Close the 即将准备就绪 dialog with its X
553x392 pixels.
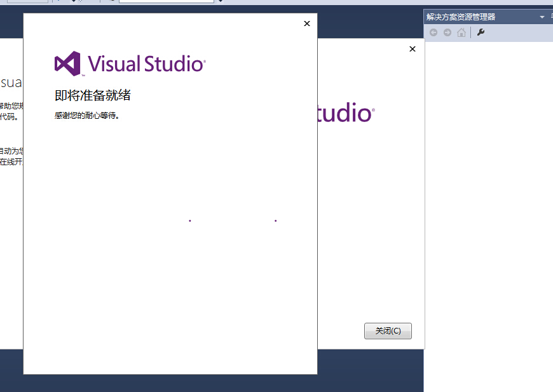pos(307,24)
